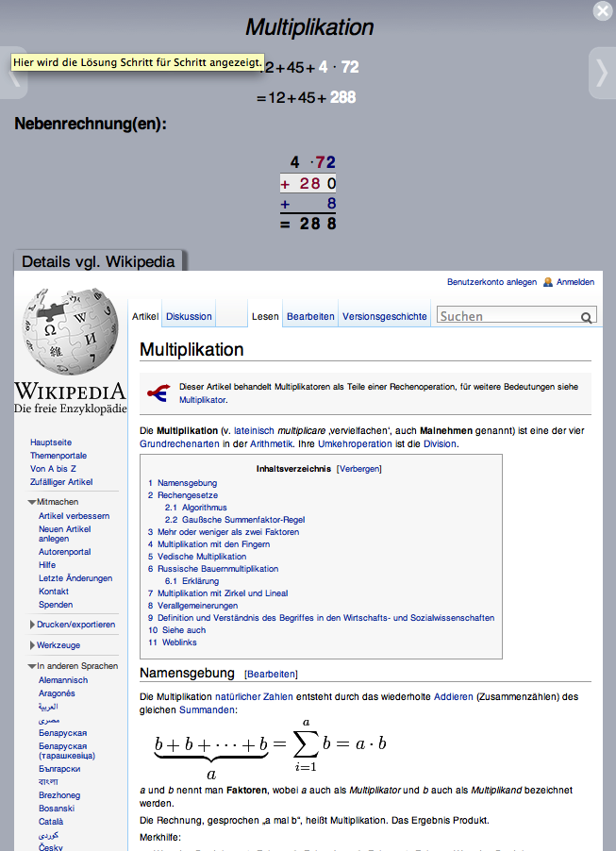Edit the Namensgebung section via Bearbeiten

pos(271,674)
